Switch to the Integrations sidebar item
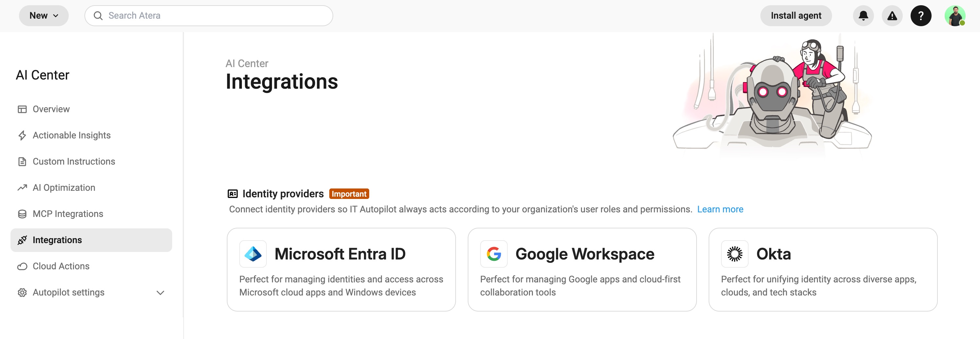Screen dimensions: 980x339 click(x=57, y=240)
